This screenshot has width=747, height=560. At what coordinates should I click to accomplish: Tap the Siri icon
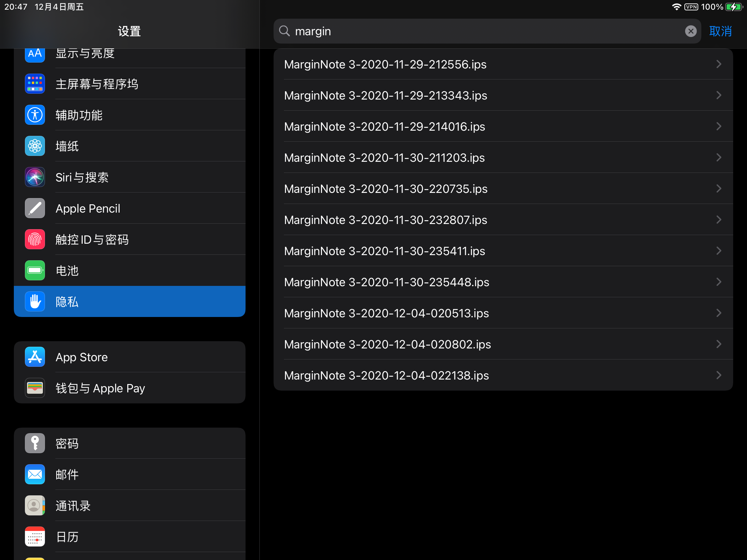[x=35, y=177]
